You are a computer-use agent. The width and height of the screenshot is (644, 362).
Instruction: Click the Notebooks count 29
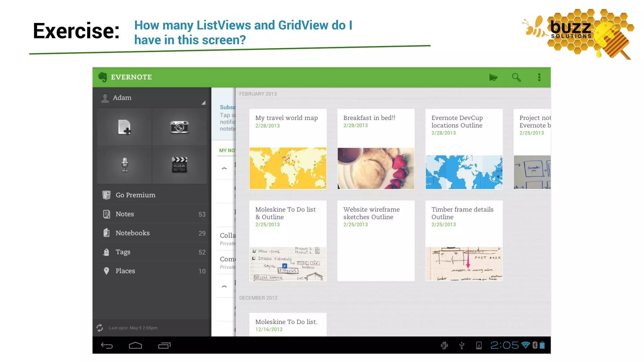tap(202, 233)
